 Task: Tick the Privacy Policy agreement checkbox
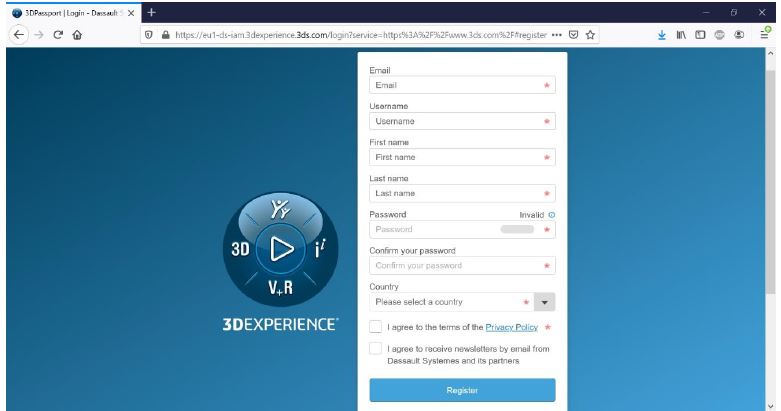(x=376, y=327)
